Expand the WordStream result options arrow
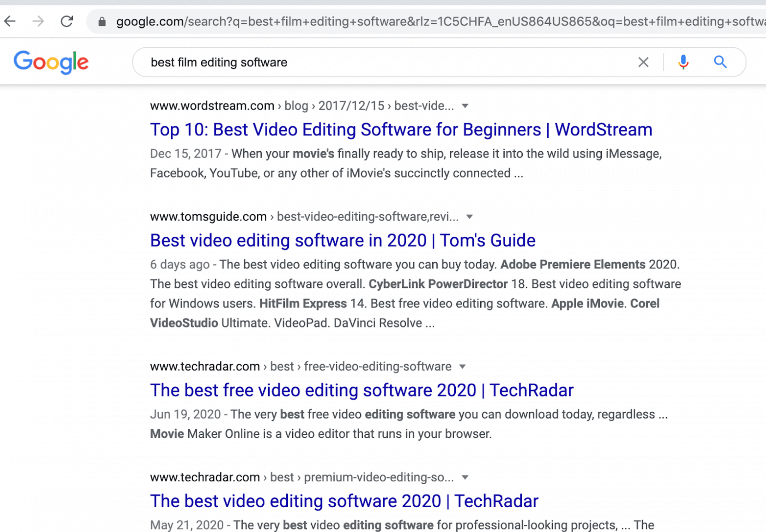Viewport: 766px width, 532px height. pos(465,106)
